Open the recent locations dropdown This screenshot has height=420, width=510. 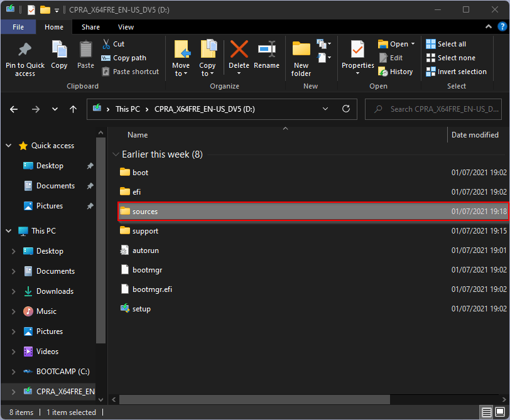tap(55, 109)
